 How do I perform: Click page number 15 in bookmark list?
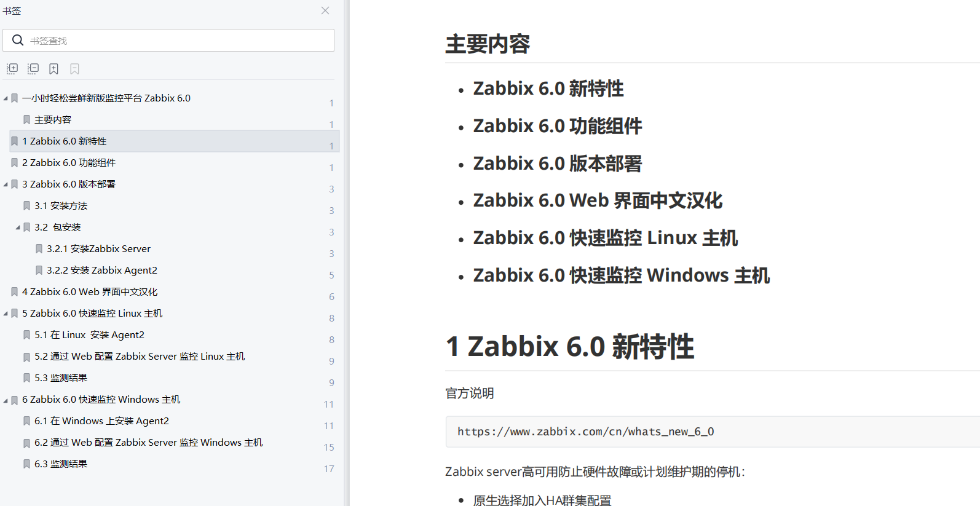329,447
